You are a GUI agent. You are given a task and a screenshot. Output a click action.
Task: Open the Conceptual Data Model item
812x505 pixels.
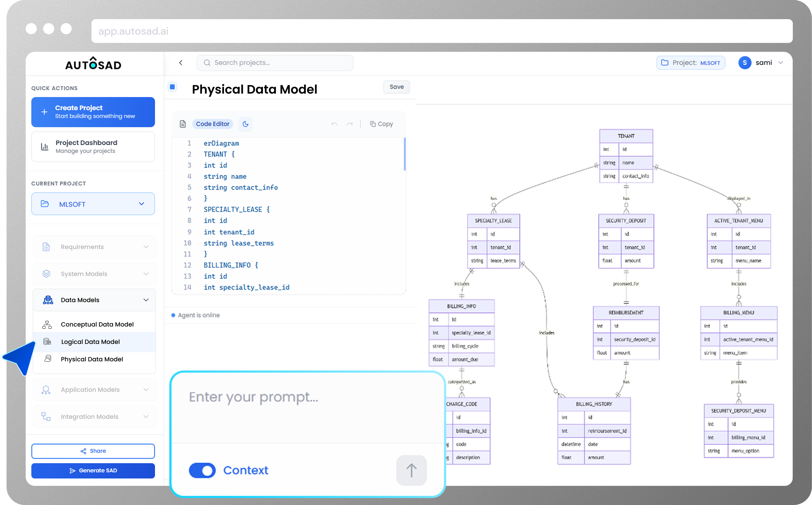point(97,324)
